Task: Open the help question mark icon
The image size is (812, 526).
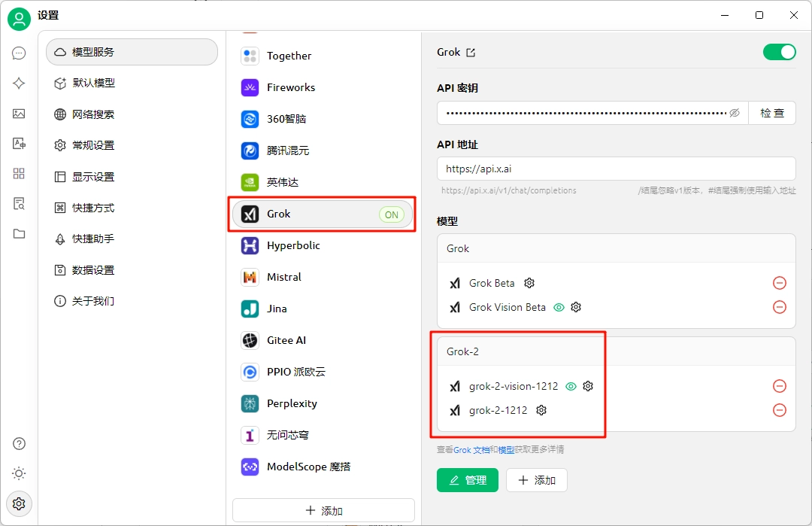Action: (19, 444)
